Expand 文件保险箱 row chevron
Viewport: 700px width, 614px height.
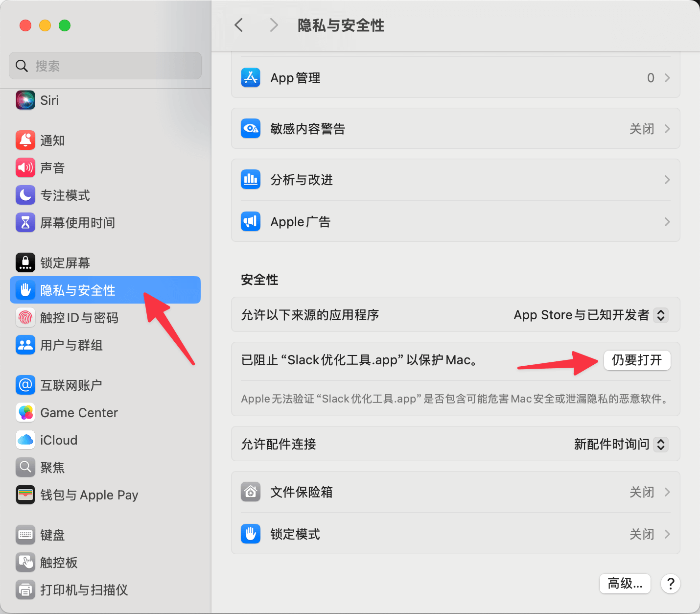[667, 492]
